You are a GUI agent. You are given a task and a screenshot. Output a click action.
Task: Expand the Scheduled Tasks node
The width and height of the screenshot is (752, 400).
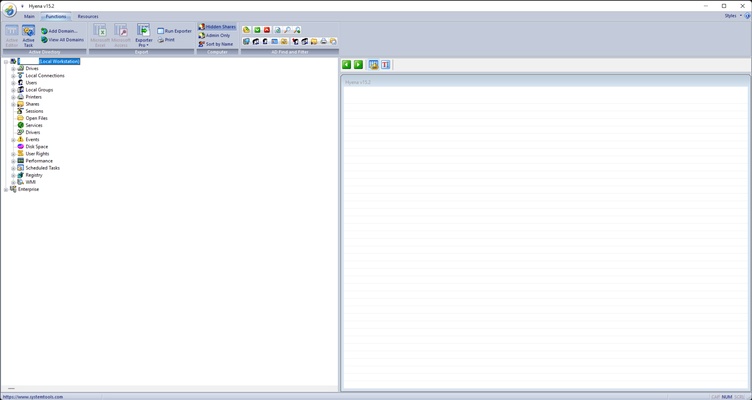click(x=13, y=168)
